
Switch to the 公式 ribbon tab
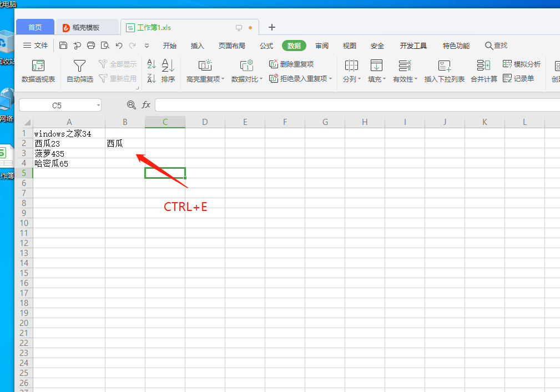coord(266,46)
